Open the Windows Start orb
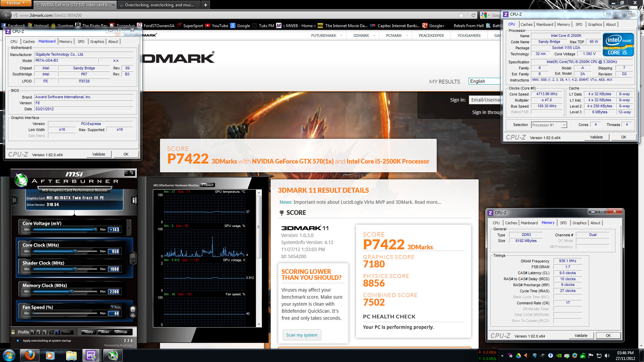 tap(9, 355)
